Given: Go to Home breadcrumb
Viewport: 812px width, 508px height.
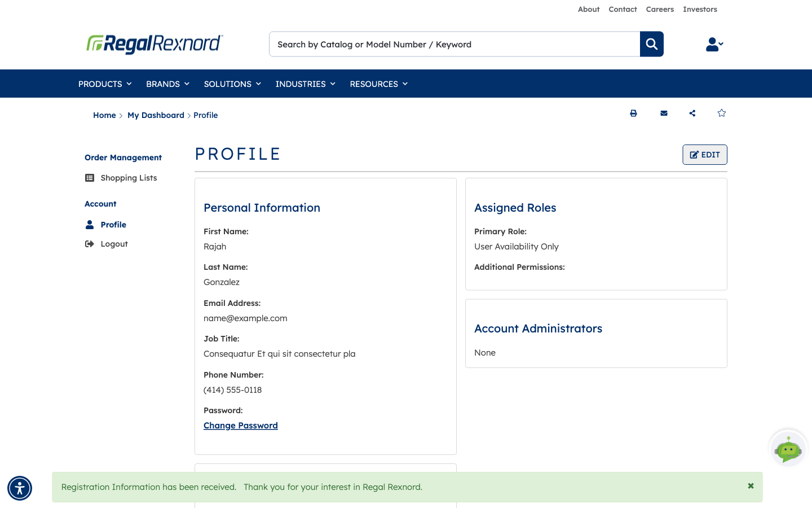Looking at the screenshot, I should coord(104,115).
